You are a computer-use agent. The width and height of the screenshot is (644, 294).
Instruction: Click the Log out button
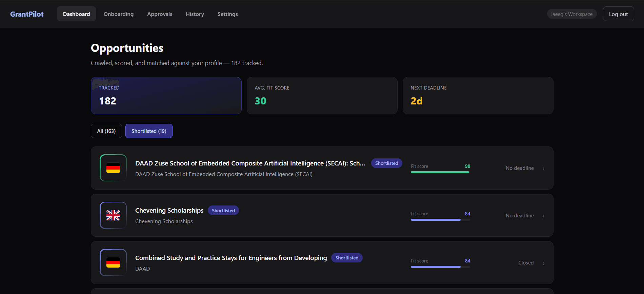(x=618, y=14)
